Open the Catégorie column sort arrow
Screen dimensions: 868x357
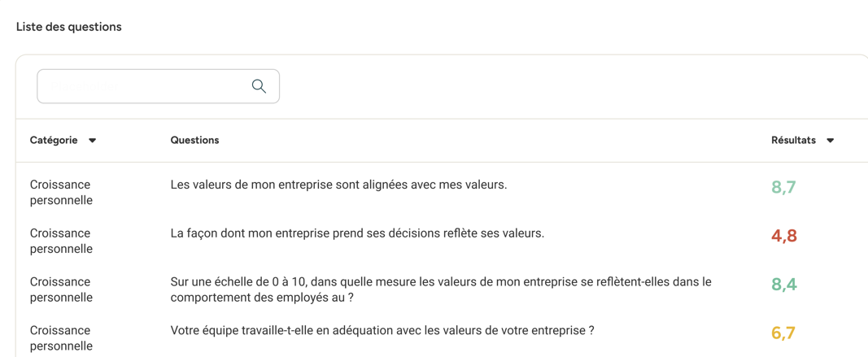tap(93, 141)
